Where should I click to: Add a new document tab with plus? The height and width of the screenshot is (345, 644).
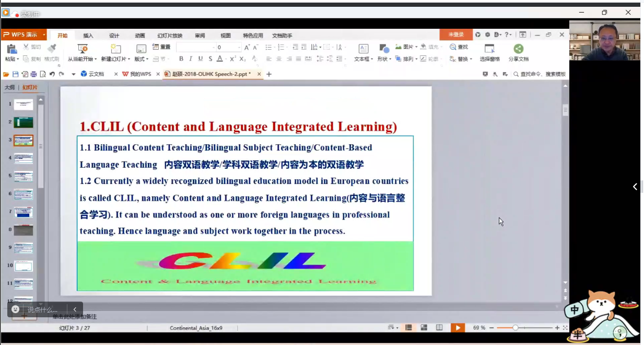coord(269,74)
